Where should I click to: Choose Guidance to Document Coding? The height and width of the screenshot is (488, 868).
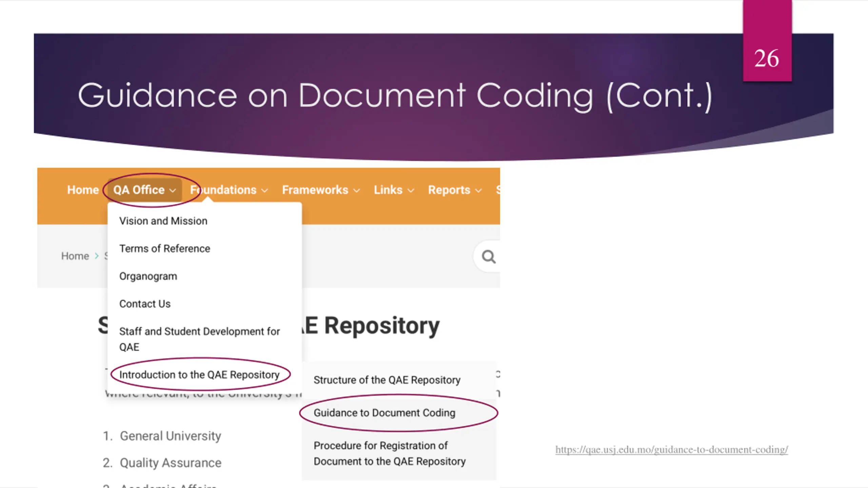click(x=384, y=413)
